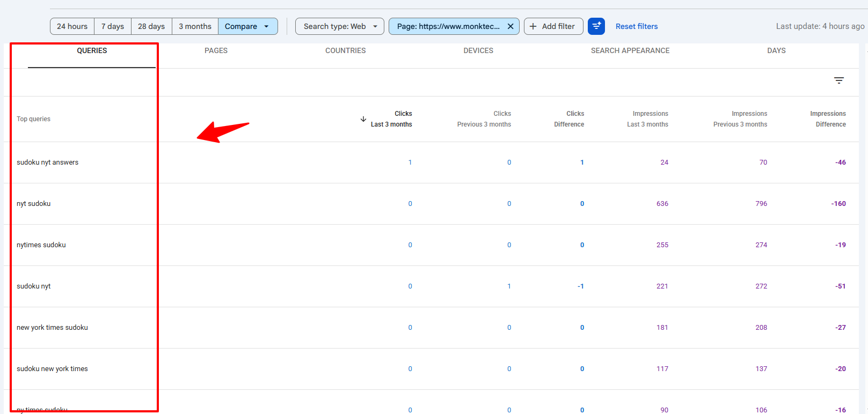Click previous impressions value 137
Screen dimensions: 868x414
(761, 369)
